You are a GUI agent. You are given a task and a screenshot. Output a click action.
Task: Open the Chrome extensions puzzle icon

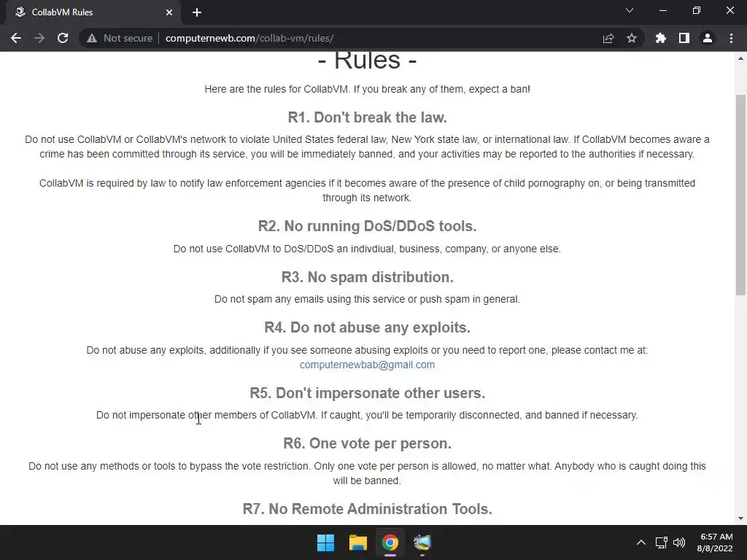660,38
